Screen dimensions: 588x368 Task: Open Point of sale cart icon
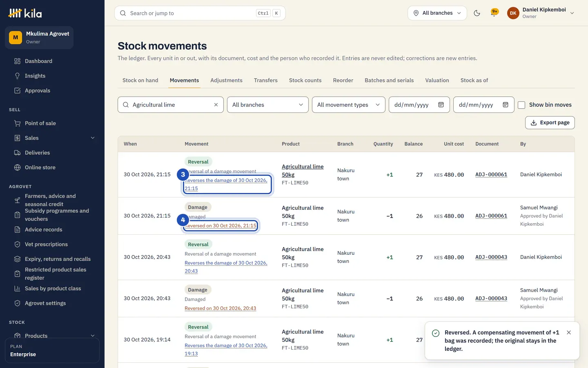tap(17, 123)
